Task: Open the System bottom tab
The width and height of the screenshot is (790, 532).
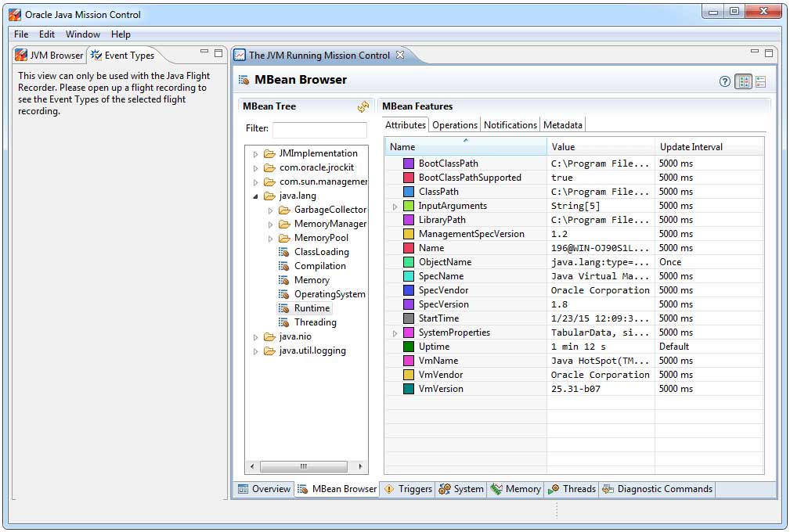Action: 461,489
